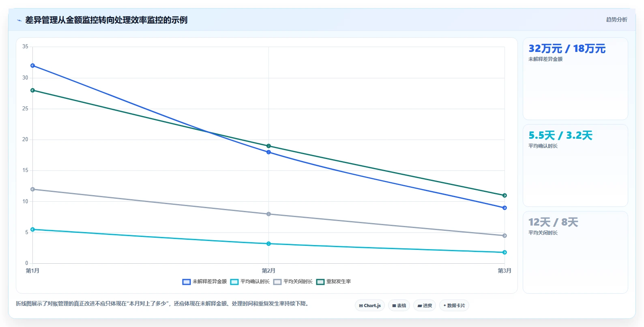Click the 平均关闭时长 card caption

tap(543, 233)
